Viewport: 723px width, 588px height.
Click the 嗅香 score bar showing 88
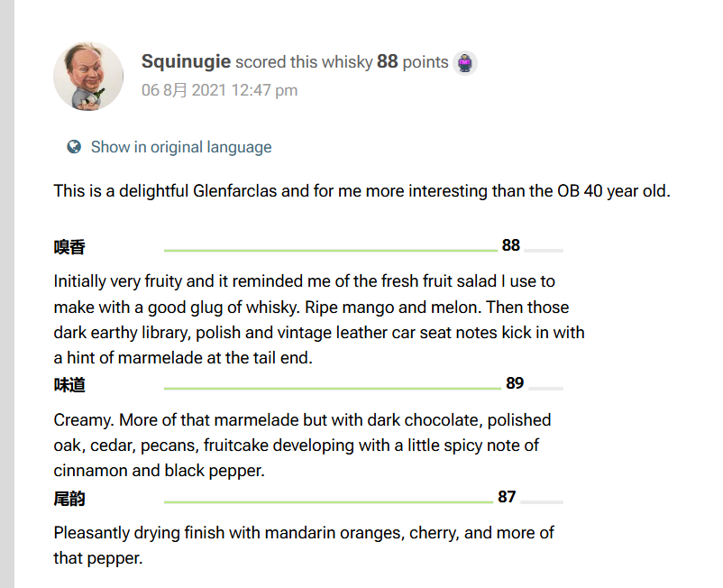point(363,250)
